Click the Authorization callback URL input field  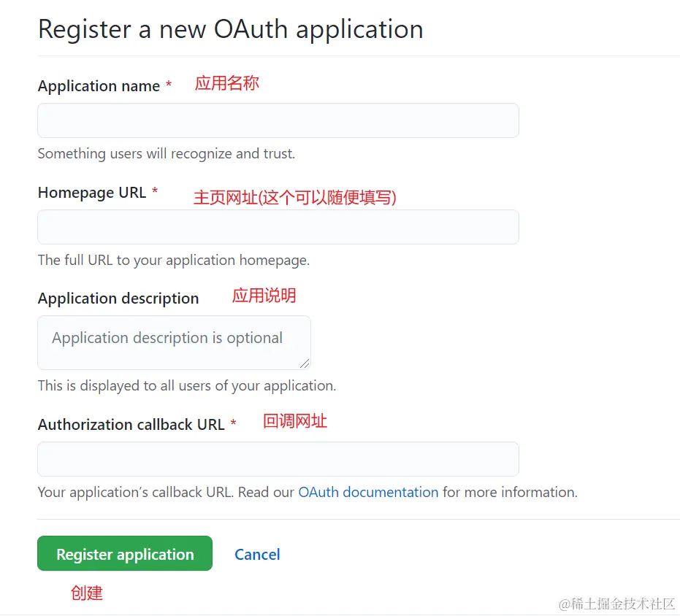(278, 458)
